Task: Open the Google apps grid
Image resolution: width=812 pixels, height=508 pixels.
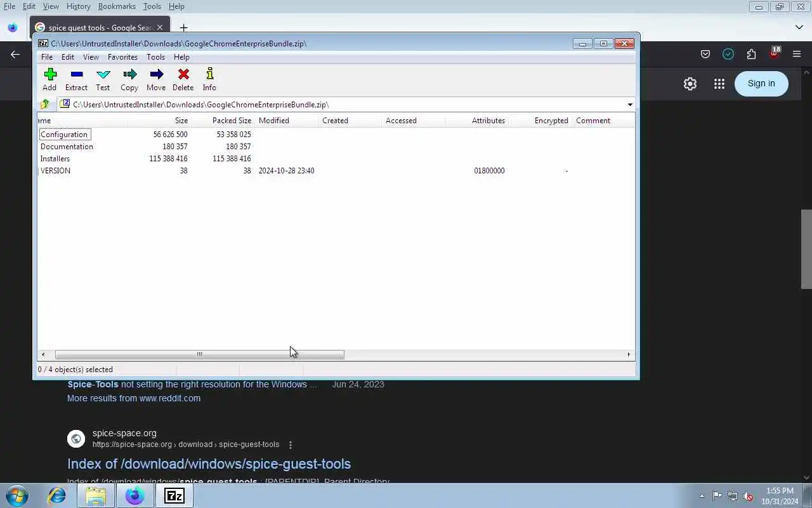Action: click(x=719, y=84)
